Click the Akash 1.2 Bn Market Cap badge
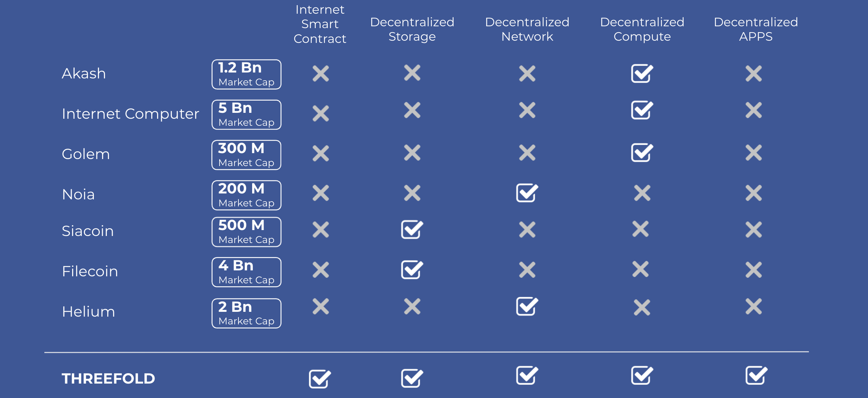This screenshot has width=868, height=398. 246,74
